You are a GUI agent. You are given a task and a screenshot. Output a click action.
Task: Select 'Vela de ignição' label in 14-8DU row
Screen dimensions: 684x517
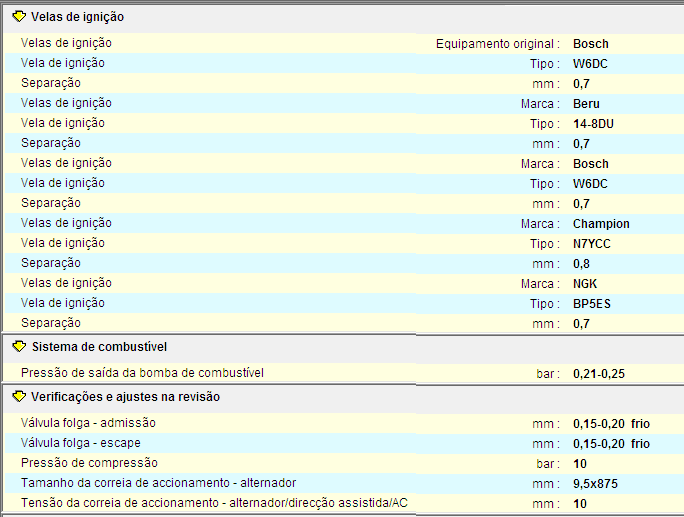tap(63, 123)
